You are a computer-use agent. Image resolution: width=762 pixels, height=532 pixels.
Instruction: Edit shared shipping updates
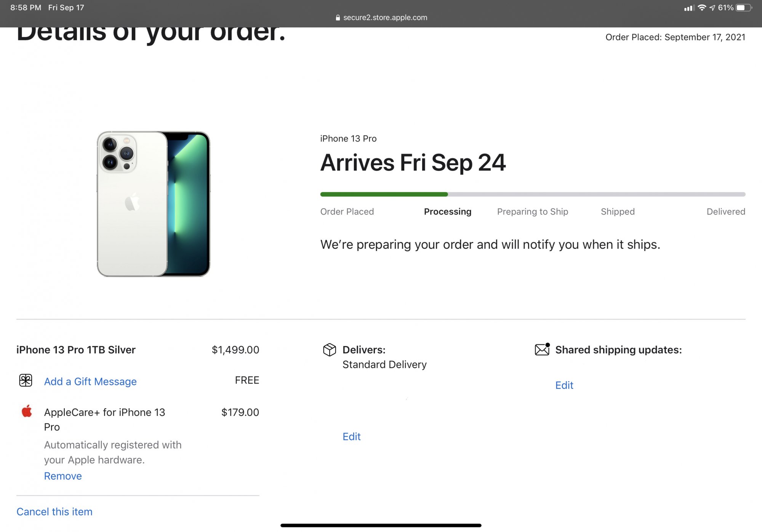pos(564,385)
